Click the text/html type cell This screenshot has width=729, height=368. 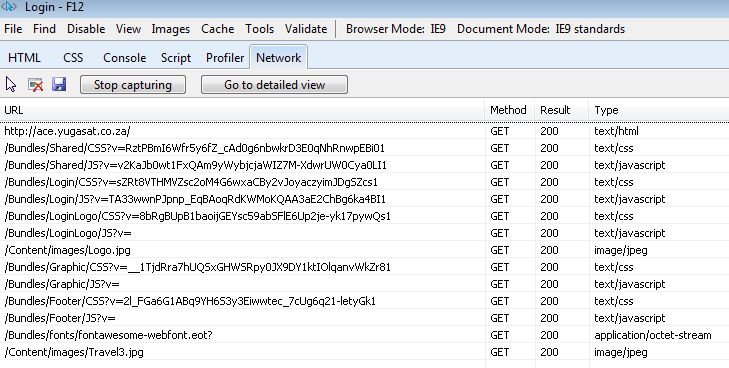pos(616,131)
